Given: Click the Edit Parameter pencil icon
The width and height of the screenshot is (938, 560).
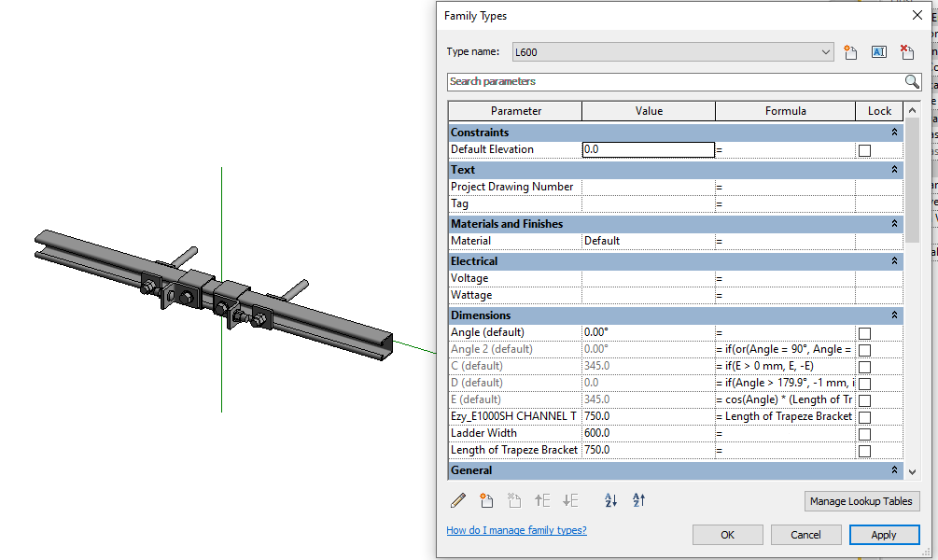Looking at the screenshot, I should (x=458, y=500).
